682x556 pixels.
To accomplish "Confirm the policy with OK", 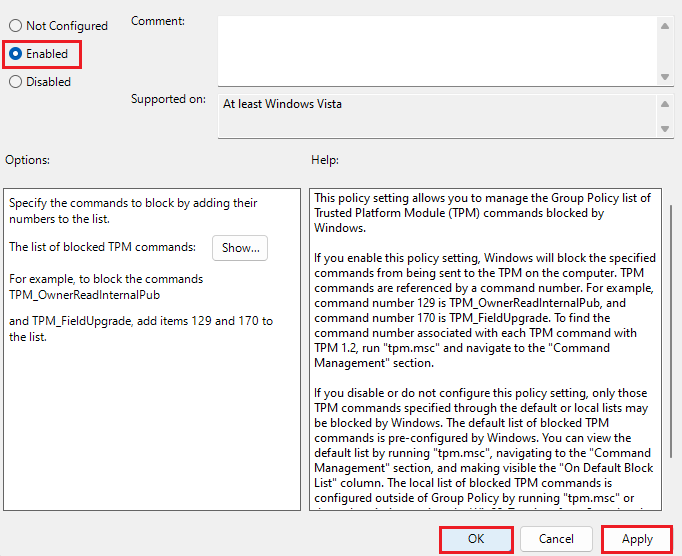I will pyautogui.click(x=475, y=539).
